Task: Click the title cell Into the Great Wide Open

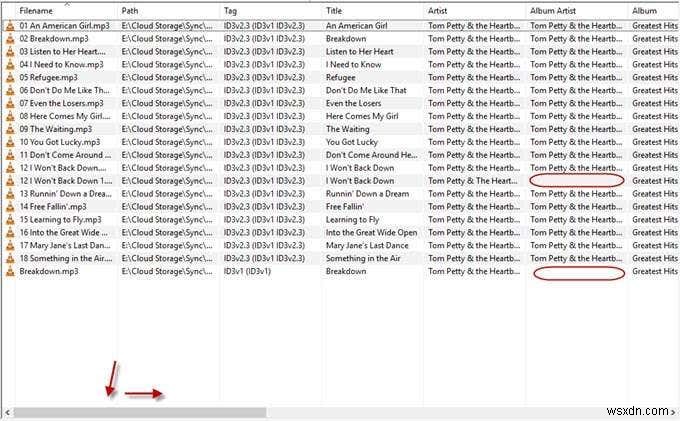Action: tap(371, 233)
